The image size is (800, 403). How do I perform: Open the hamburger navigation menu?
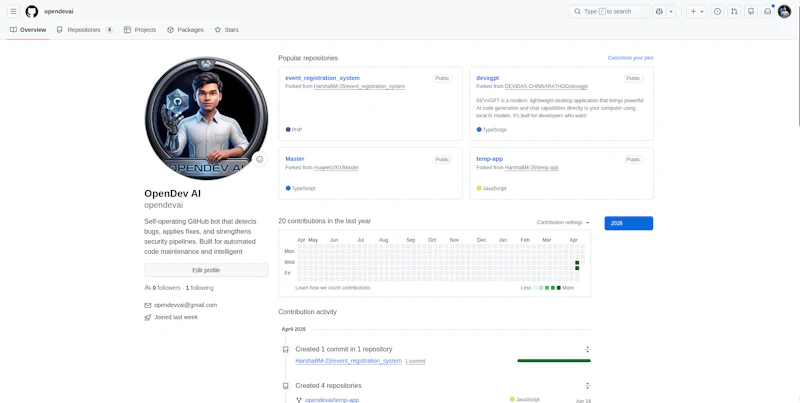pos(13,11)
